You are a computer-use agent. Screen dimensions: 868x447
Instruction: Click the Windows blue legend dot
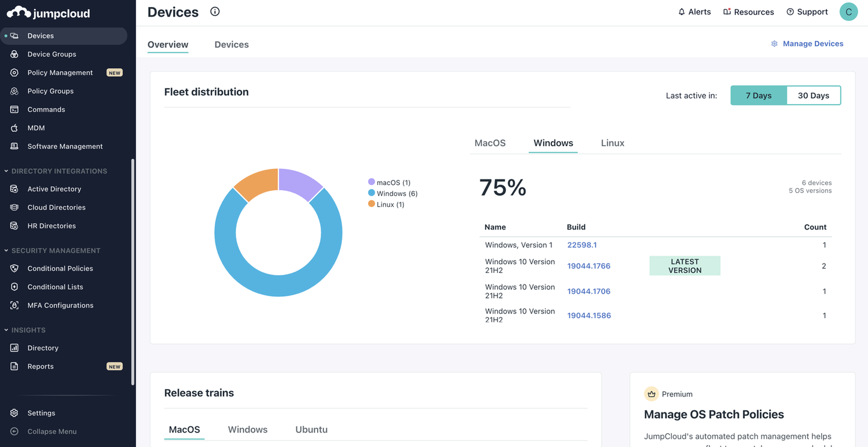tap(372, 193)
